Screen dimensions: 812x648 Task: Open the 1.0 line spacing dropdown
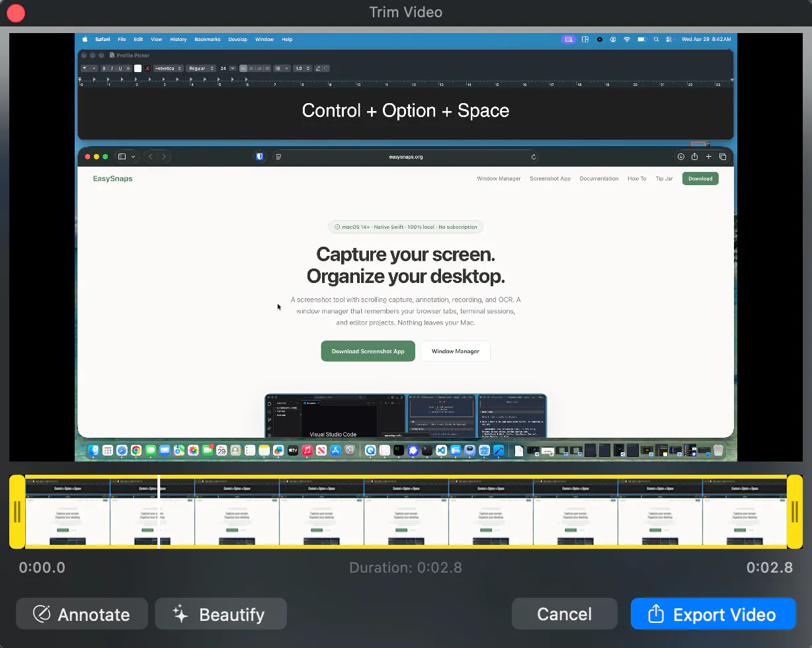pos(303,68)
